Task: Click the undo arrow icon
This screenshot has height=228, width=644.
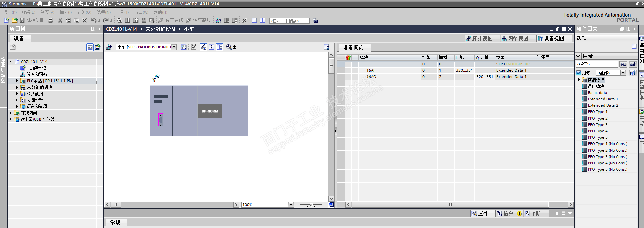Action: [x=94, y=20]
